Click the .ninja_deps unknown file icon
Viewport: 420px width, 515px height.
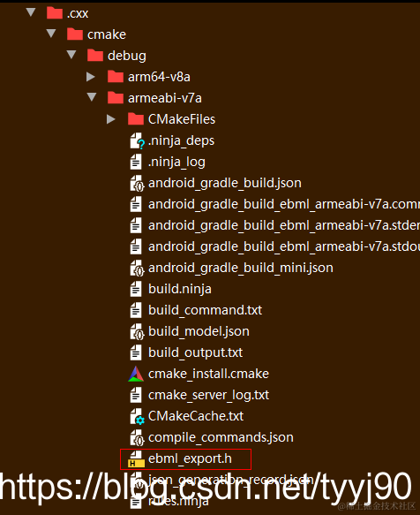point(137,141)
